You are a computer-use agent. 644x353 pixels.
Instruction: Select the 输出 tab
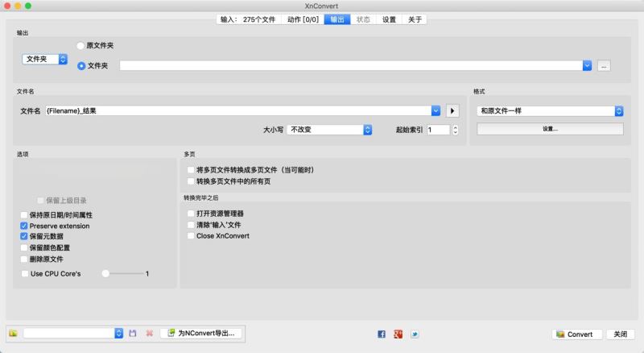tap(337, 19)
